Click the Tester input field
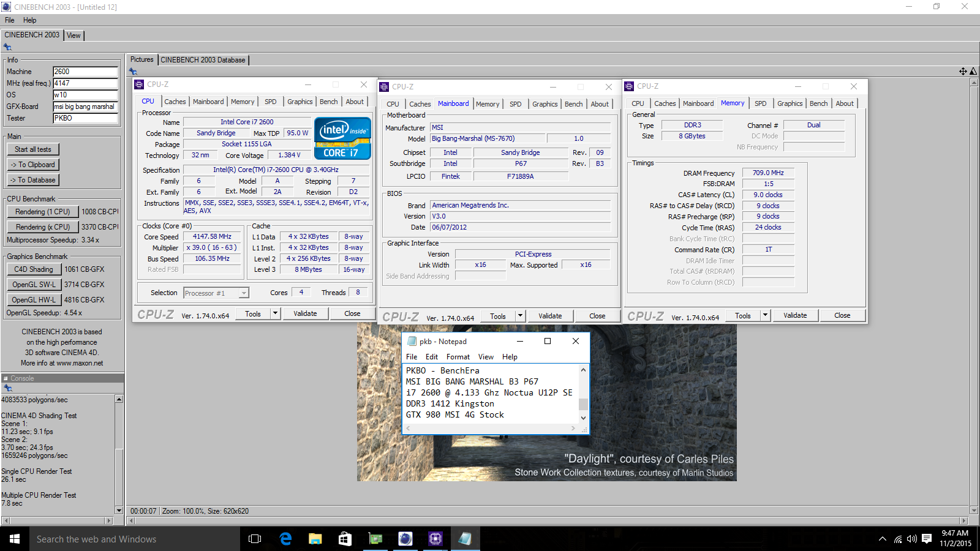This screenshot has height=551, width=980. coord(85,118)
